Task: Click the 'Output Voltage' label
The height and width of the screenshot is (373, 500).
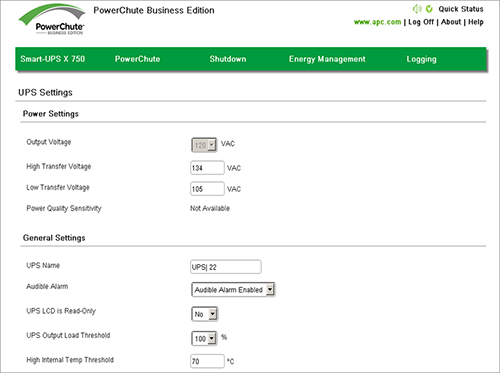Action: pos(49,142)
